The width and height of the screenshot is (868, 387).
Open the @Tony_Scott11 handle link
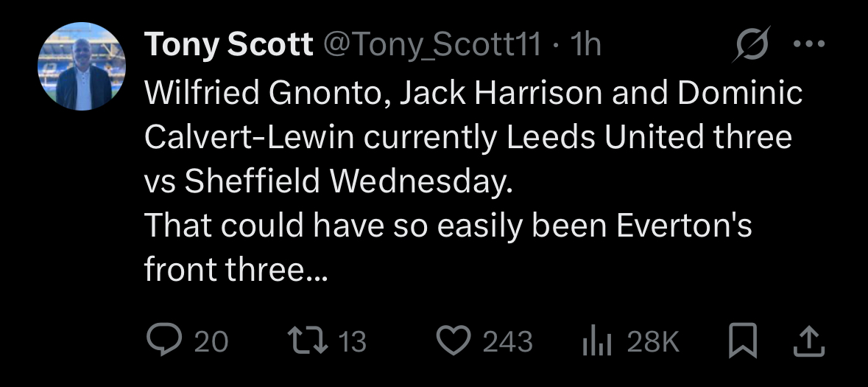point(431,46)
